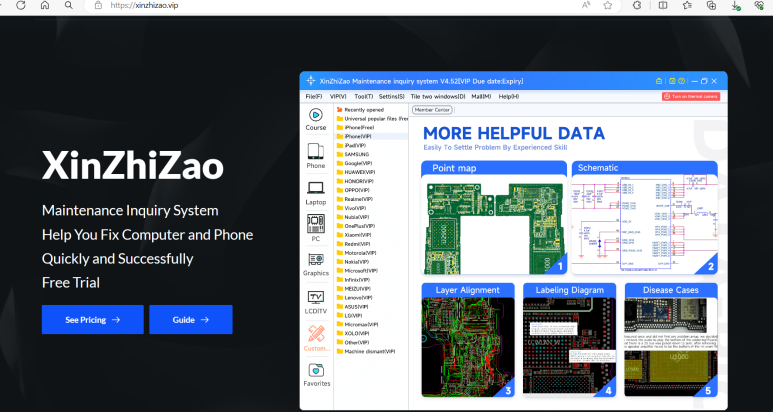Open the browser extensions puzzle icon
Viewport: 773px width, 412px height.
click(637, 5)
